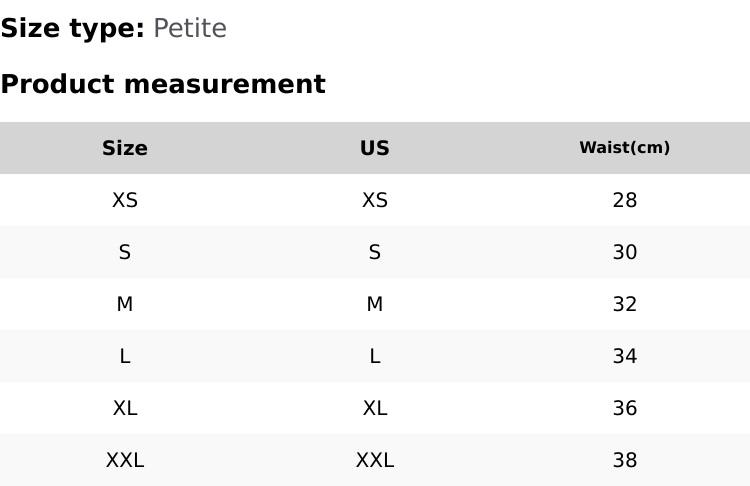
Task: Select the XS value in Size column
Action: click(125, 200)
